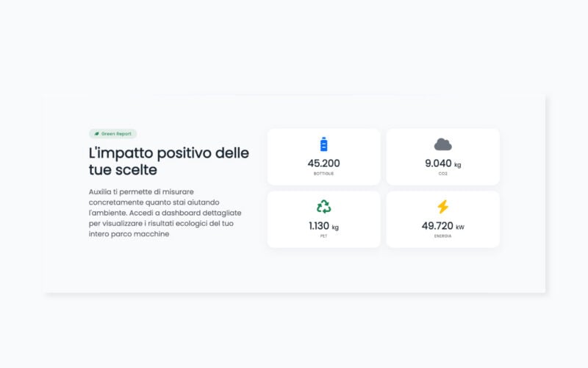Click the green recycling arrows icon
588x368 pixels.
[323, 207]
